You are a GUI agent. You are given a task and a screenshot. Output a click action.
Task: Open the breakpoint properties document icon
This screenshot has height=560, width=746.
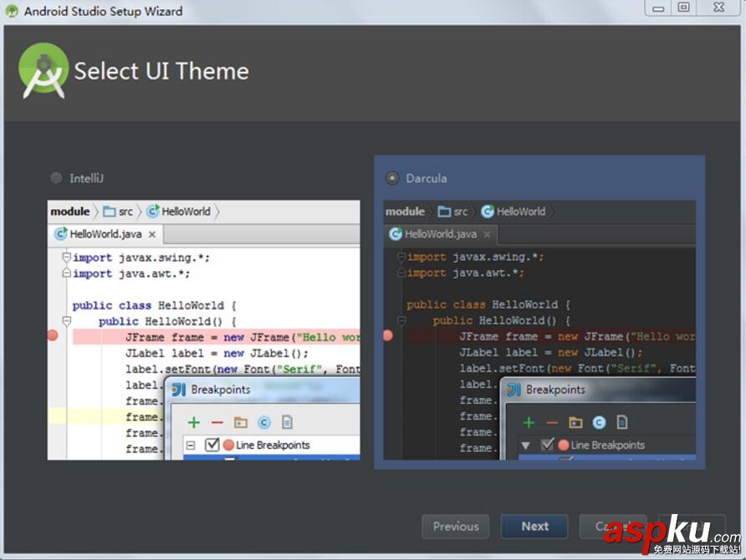click(289, 421)
